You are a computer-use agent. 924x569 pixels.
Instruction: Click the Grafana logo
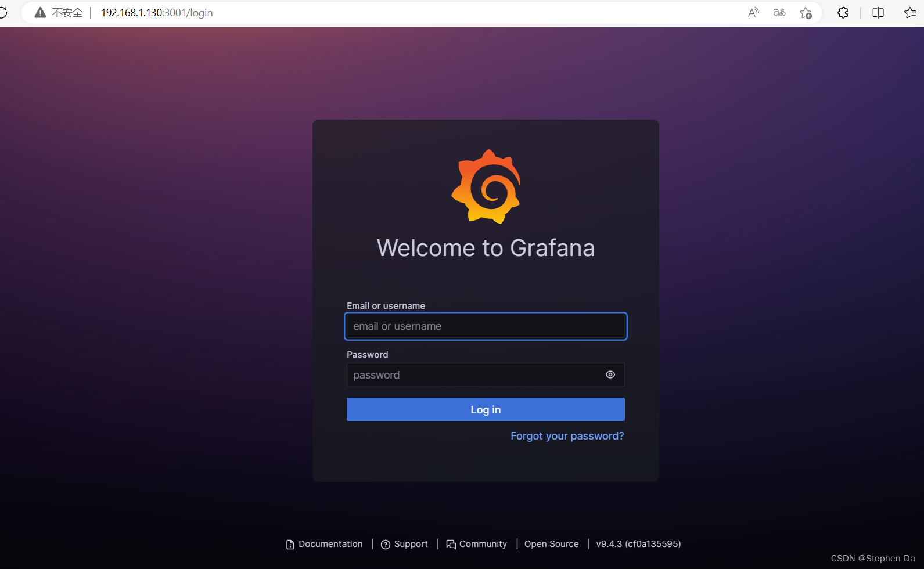tap(486, 186)
